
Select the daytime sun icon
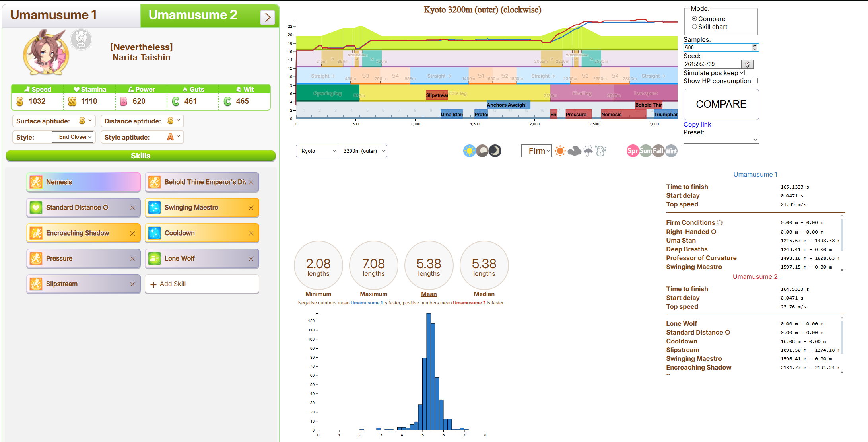coord(470,151)
